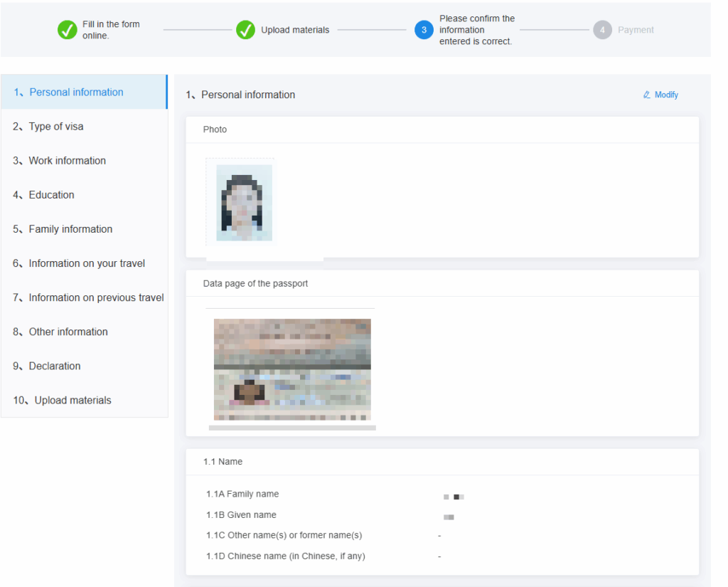This screenshot has width=728, height=587.
Task: Open the Declaration section
Action: 55,366
